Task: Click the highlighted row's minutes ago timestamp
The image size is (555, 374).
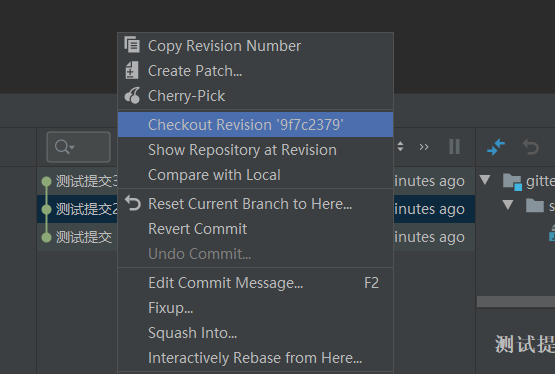Action: [429, 209]
